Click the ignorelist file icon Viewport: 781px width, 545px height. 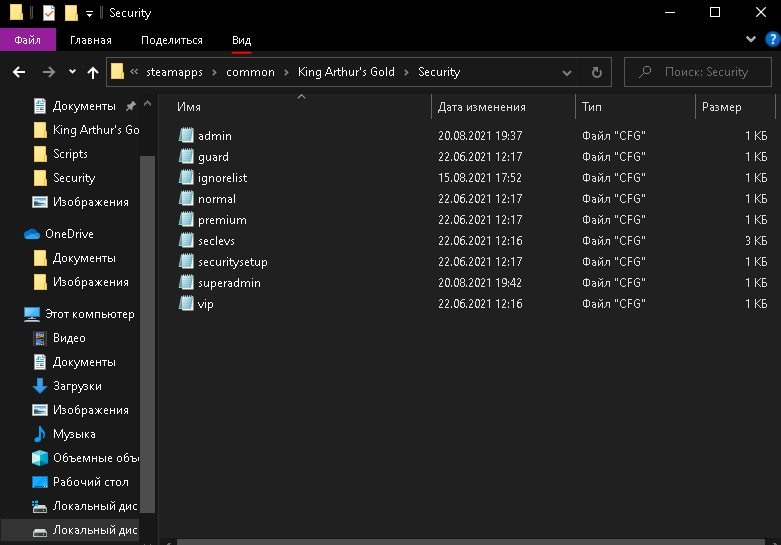(x=186, y=177)
